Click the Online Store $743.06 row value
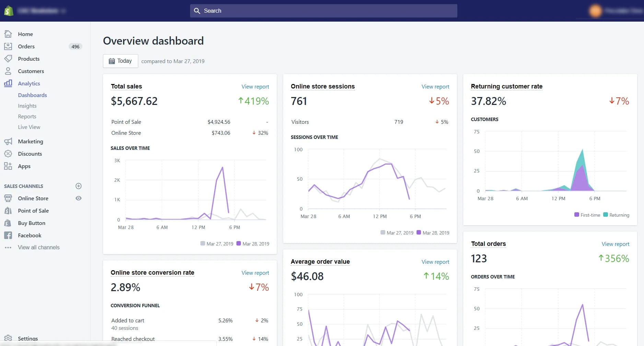 [221, 133]
